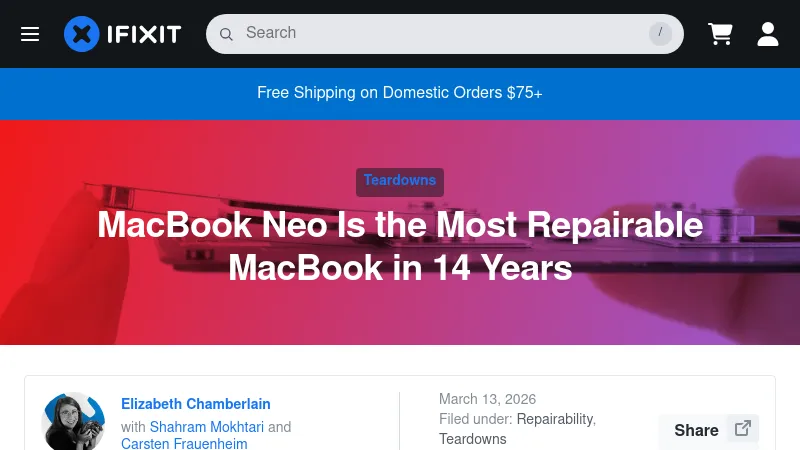The width and height of the screenshot is (800, 450).
Task: Click the slash shortcut badge in search
Action: [660, 34]
